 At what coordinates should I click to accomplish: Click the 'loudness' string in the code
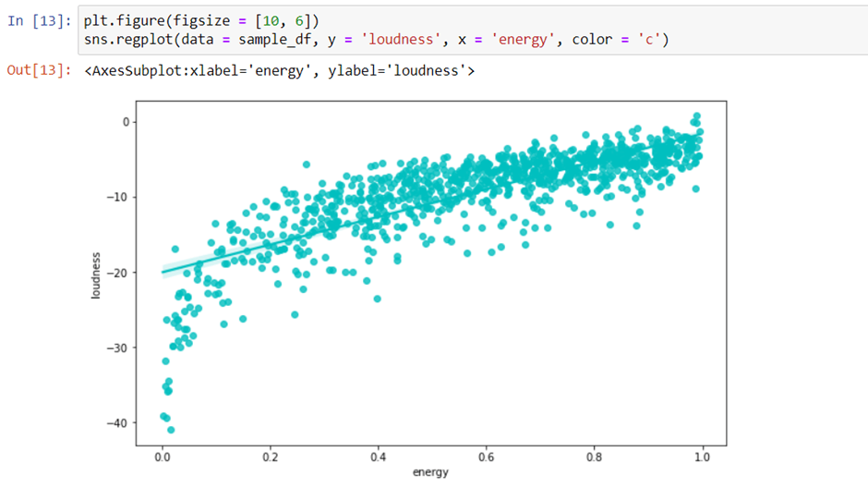(x=402, y=40)
